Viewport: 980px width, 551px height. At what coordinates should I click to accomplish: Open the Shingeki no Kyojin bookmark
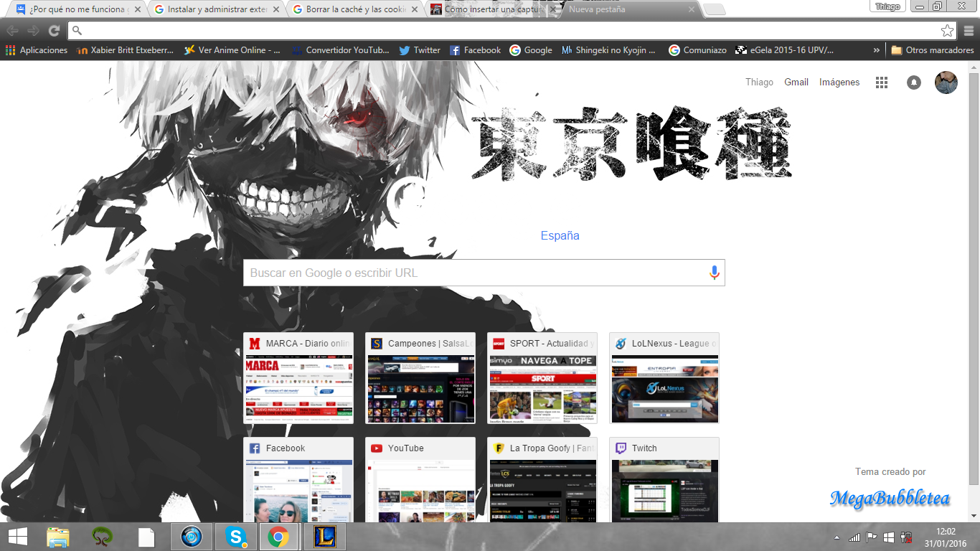pyautogui.click(x=608, y=50)
